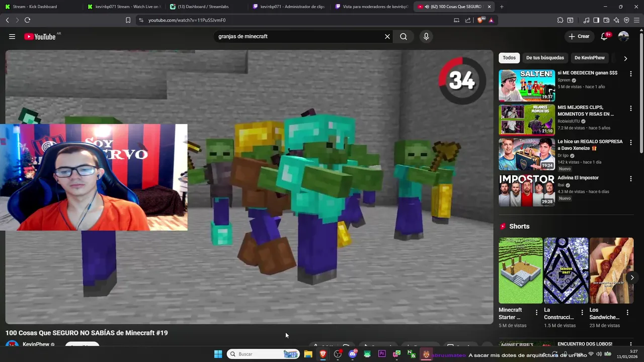Open Brave Shields lion icon
644x362 pixels.
[x=480, y=20]
